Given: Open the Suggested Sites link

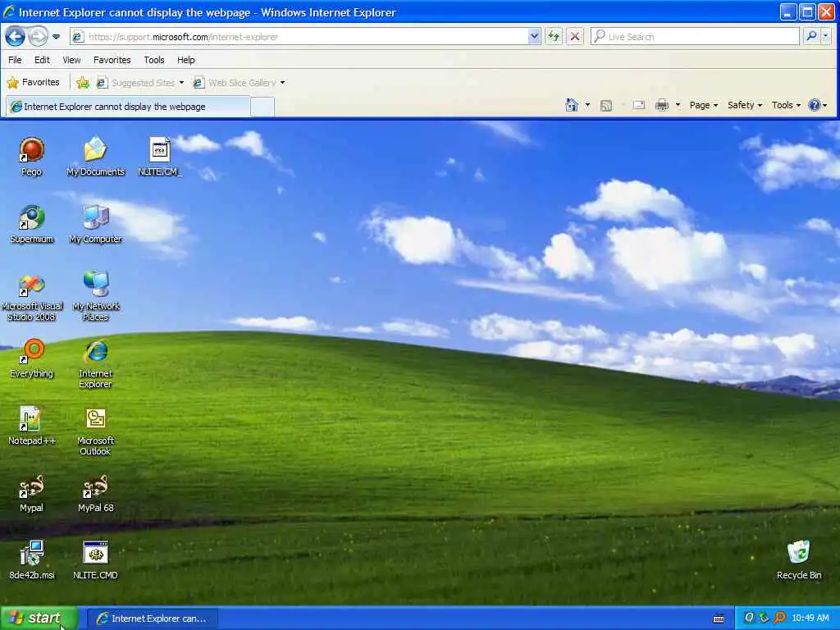Looking at the screenshot, I should [136, 83].
